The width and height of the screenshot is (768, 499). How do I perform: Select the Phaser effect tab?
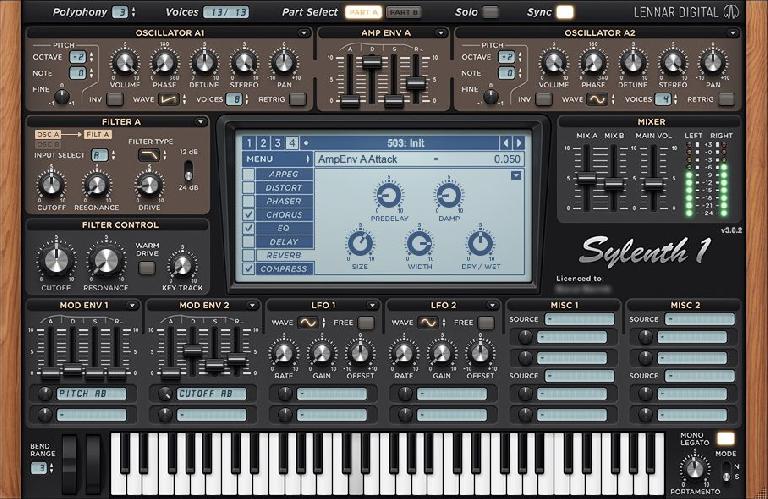(x=284, y=201)
